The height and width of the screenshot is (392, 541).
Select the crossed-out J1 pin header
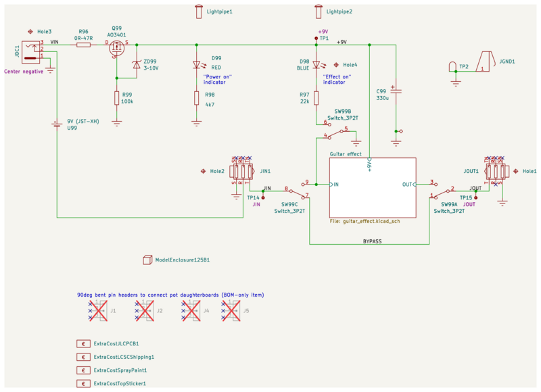98,311
